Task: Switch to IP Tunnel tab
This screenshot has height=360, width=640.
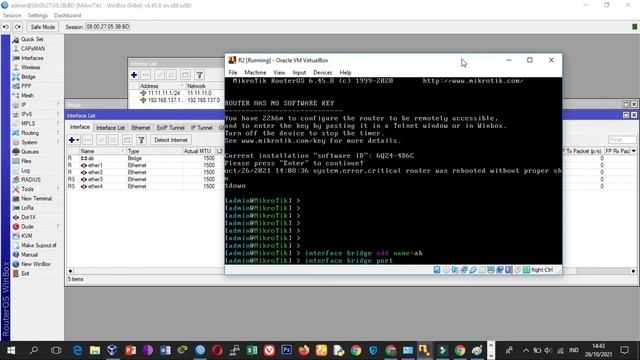Action: [x=202, y=128]
